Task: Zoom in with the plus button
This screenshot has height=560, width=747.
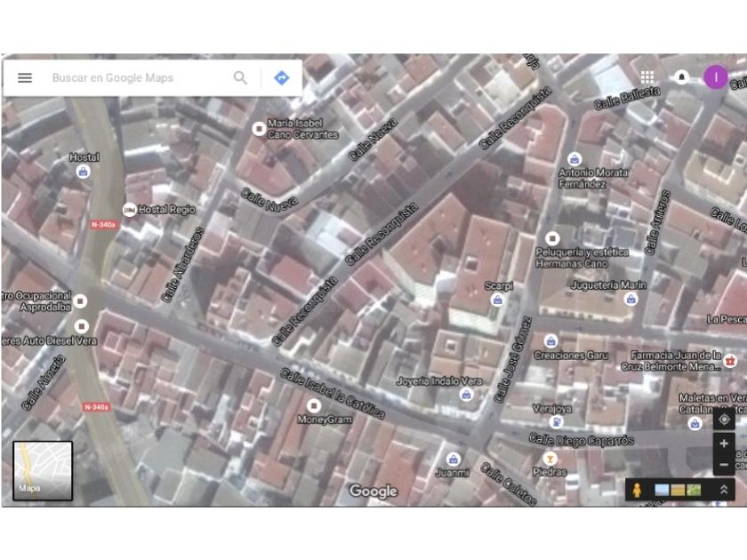Action: coord(724,444)
